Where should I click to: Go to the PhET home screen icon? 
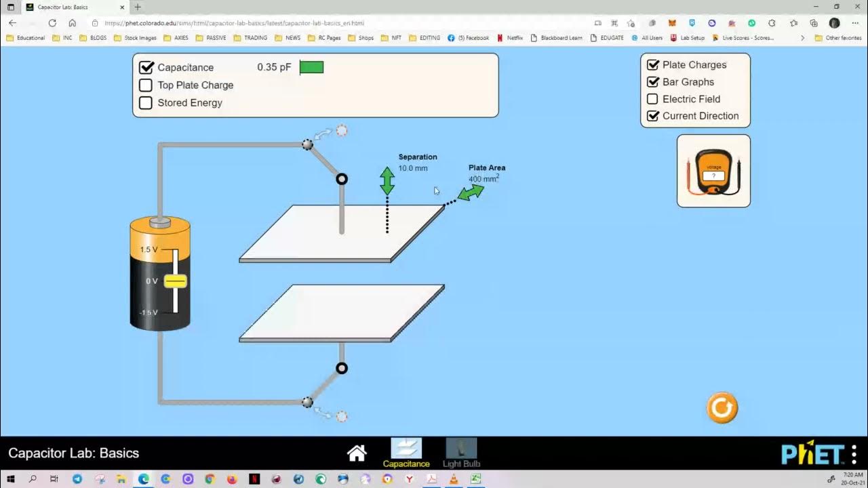click(x=357, y=453)
